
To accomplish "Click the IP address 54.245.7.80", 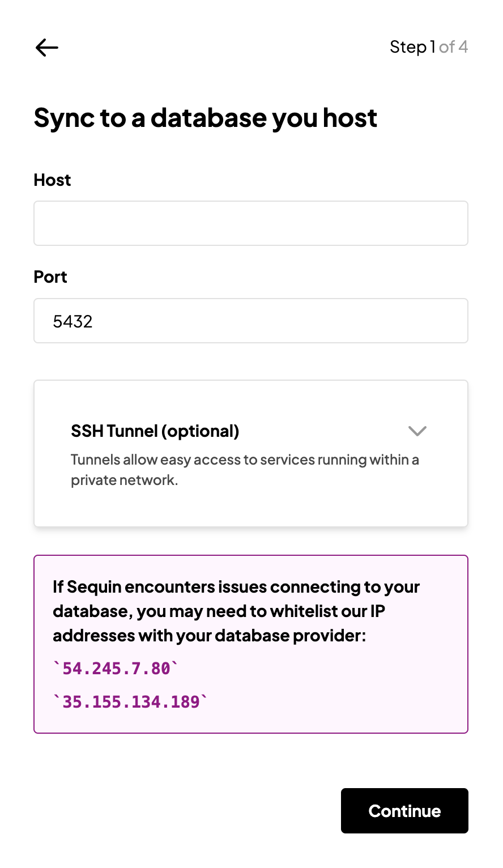I will pos(115,669).
